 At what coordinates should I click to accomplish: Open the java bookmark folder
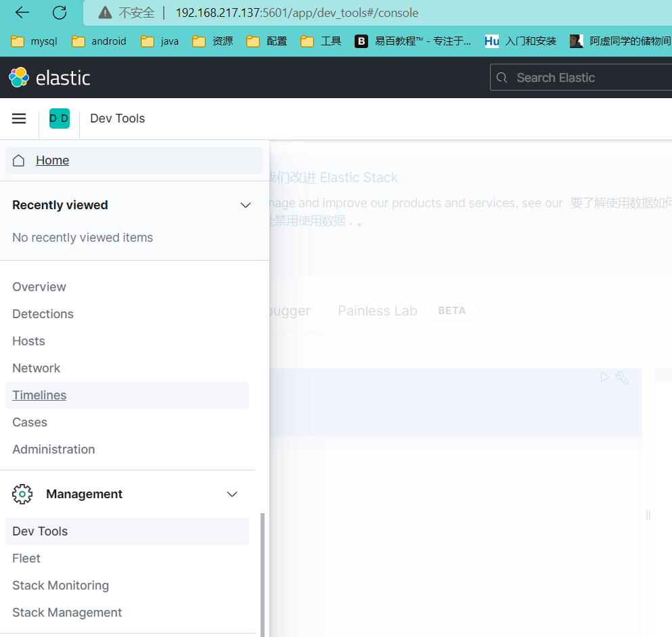tap(160, 41)
